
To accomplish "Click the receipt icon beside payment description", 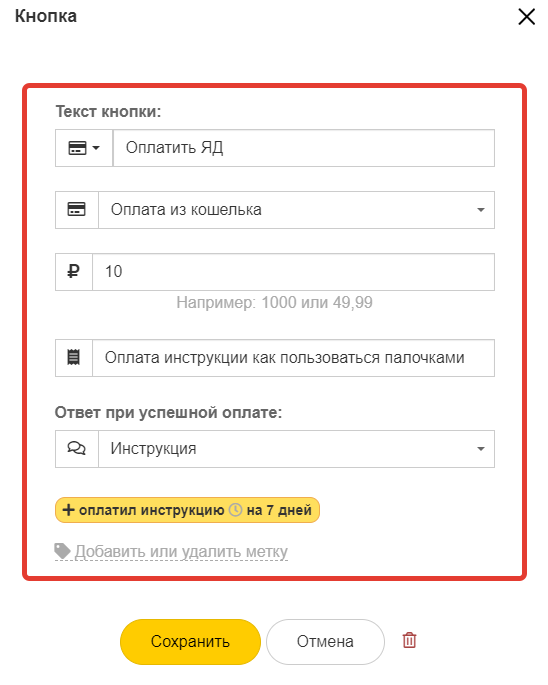I will click(x=73, y=357).
